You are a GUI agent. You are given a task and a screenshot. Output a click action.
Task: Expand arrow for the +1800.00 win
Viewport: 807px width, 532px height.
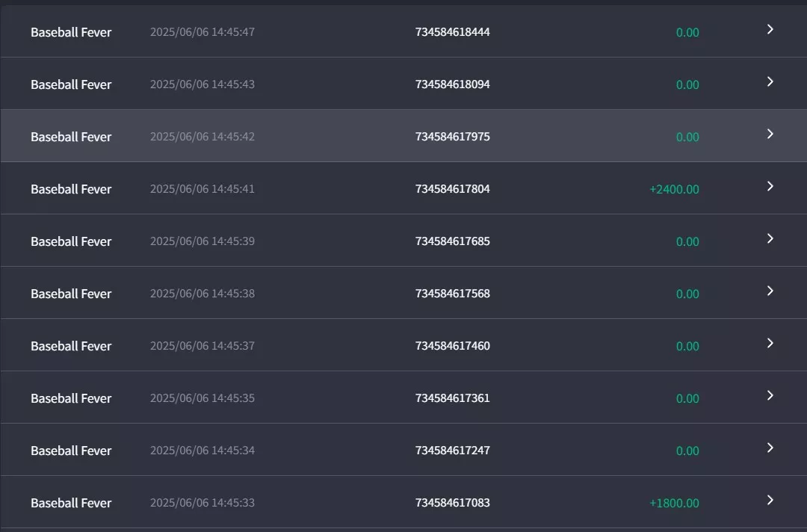770,500
